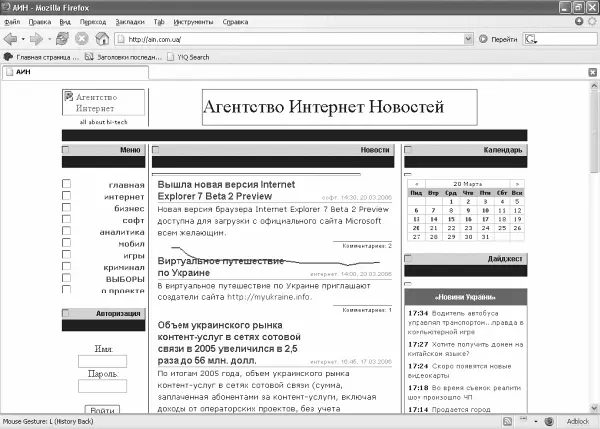Toggle the checkbox beside главная
The image size is (600, 429).
coord(66,183)
